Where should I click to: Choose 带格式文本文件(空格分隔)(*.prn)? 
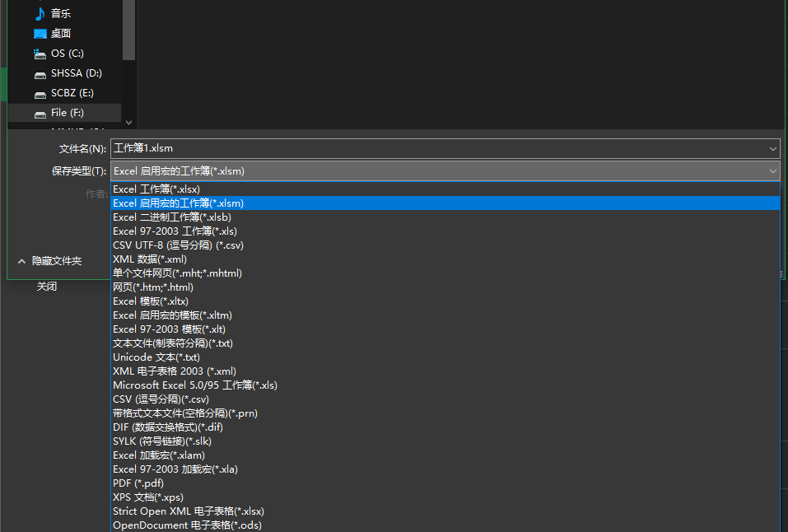(x=445, y=413)
